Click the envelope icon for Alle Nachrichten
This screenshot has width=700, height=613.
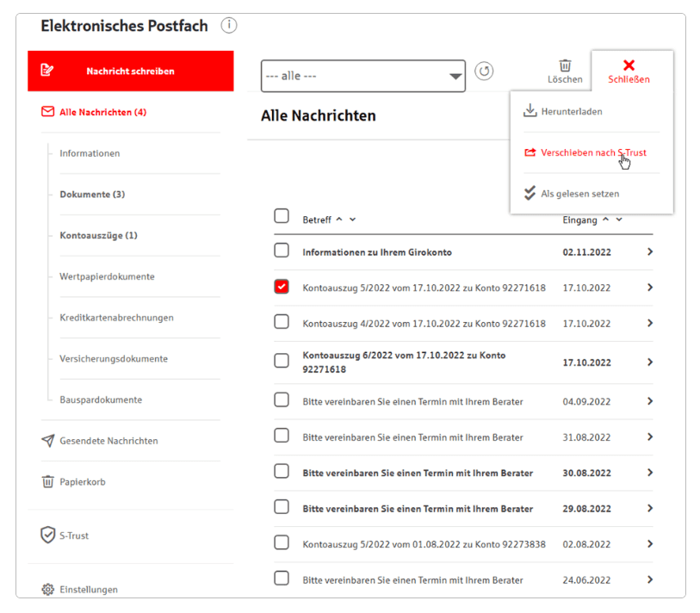[x=47, y=112]
